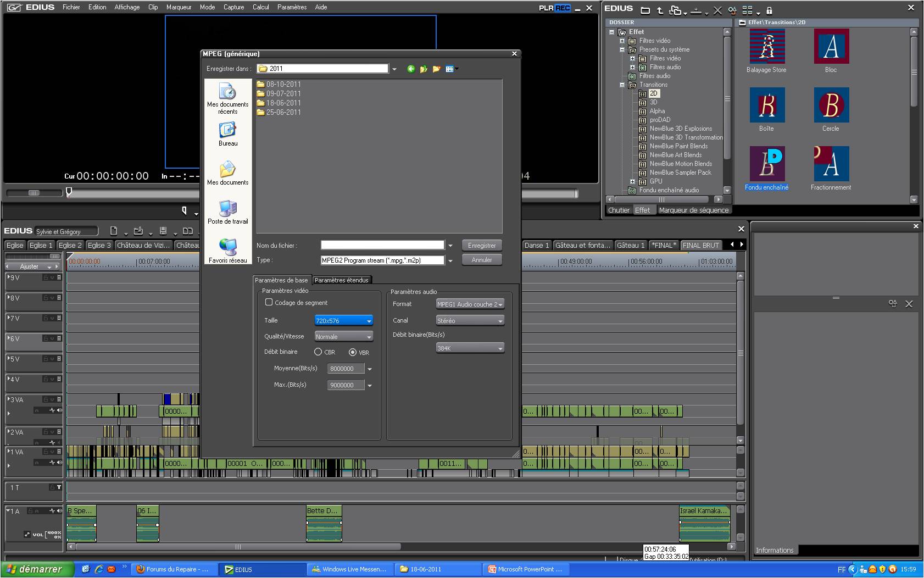Click the title T icon on track 1 T
The width and height of the screenshot is (924, 578).
pos(59,487)
